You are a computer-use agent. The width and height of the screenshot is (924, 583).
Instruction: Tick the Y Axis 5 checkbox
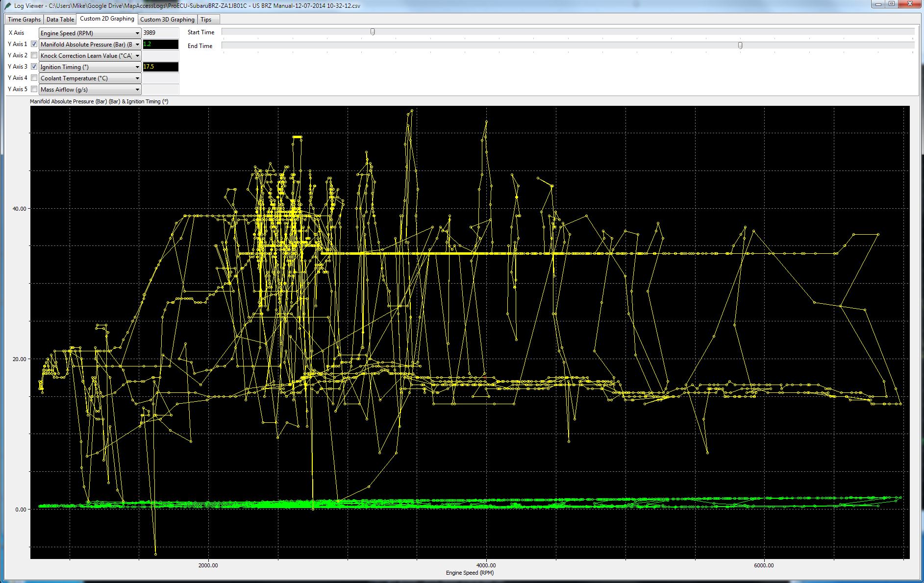[34, 89]
